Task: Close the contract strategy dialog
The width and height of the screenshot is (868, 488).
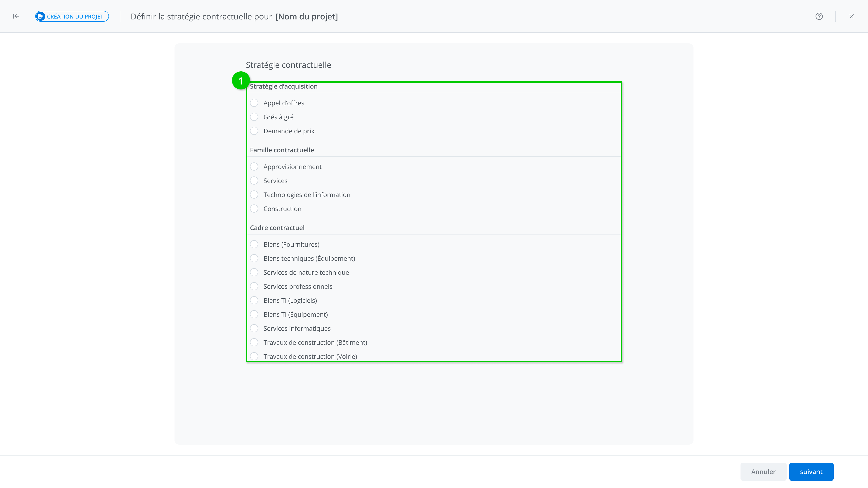Action: pos(851,16)
